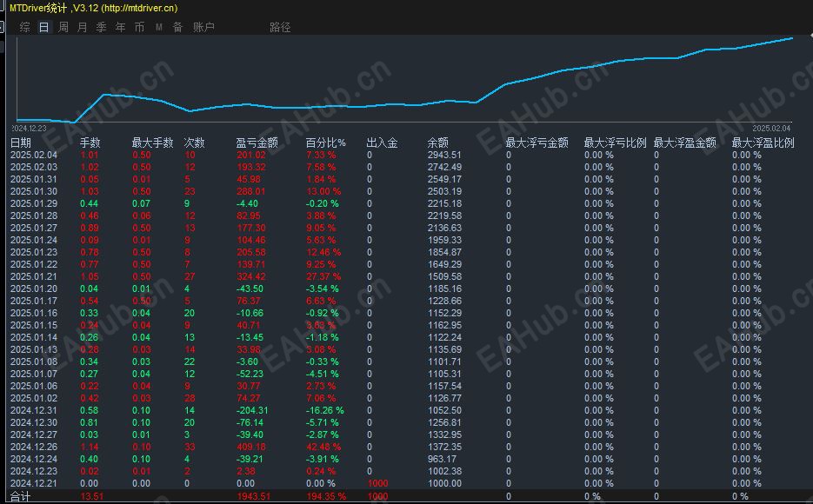Open the 备 remarks view icon
813x504 pixels.
[177, 27]
